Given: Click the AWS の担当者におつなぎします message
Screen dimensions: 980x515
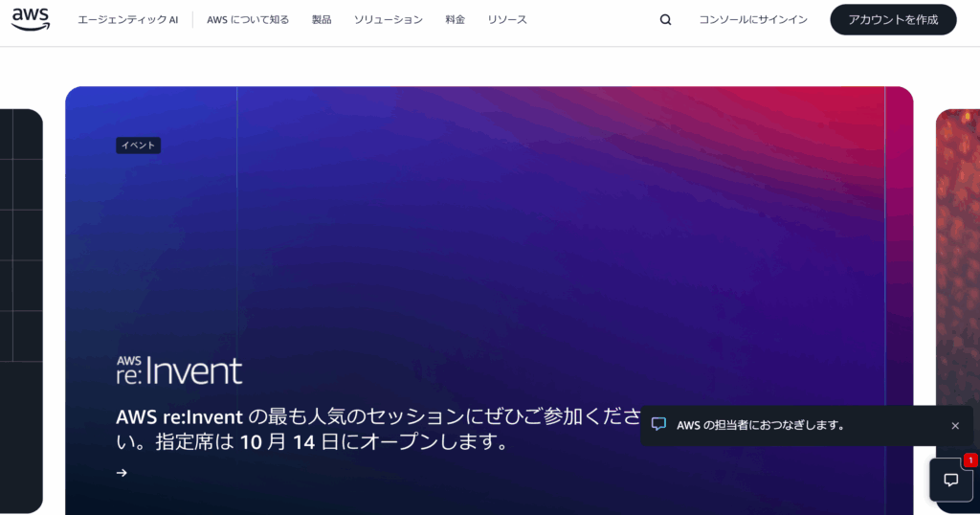Looking at the screenshot, I should click(761, 425).
